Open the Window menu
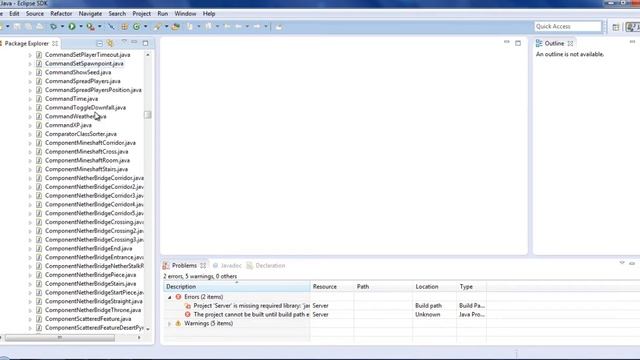 tap(185, 13)
